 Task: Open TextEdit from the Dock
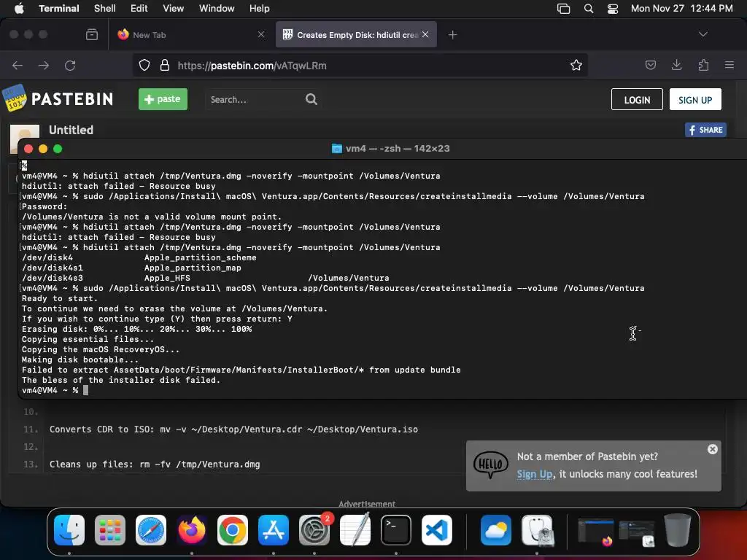point(355,529)
